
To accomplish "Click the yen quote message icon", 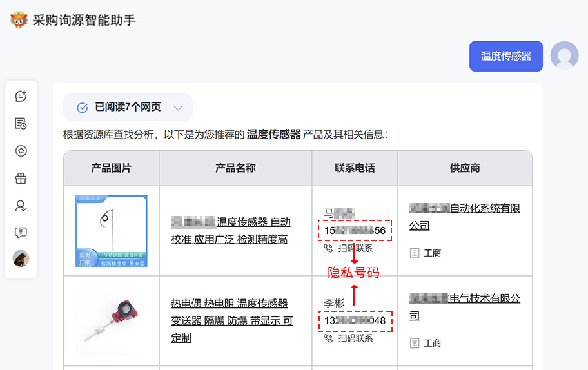I will point(21,233).
